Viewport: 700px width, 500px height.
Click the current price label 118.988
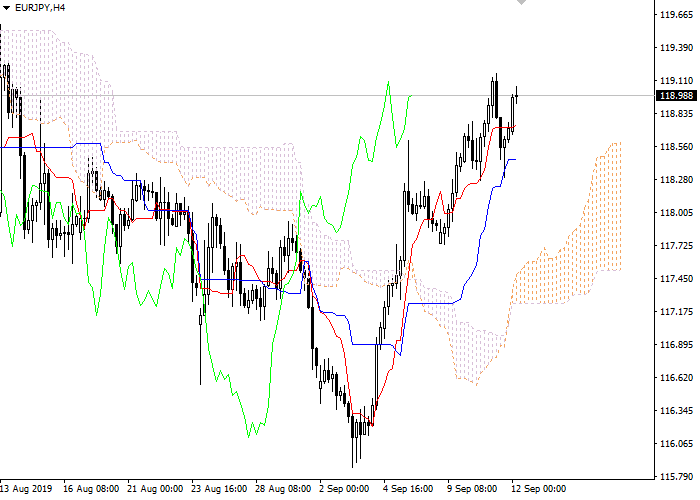tap(676, 96)
